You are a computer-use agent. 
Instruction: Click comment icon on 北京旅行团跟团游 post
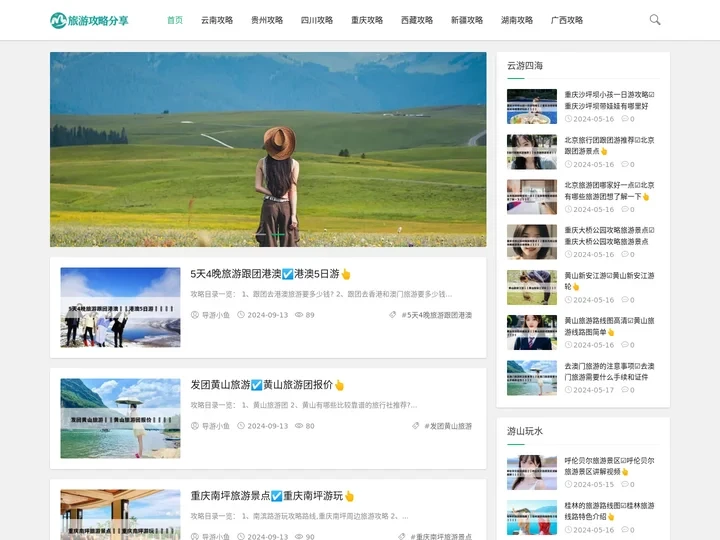coord(624,164)
